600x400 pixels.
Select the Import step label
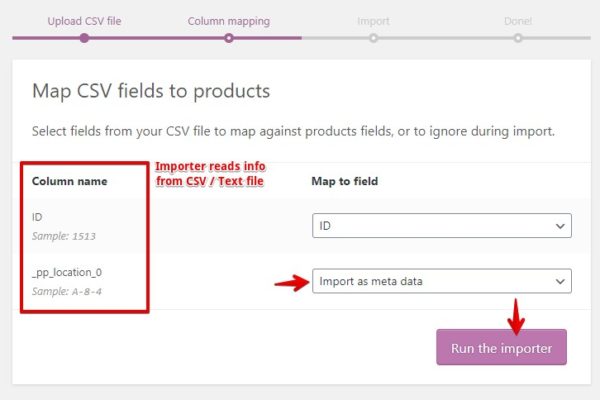pos(373,20)
